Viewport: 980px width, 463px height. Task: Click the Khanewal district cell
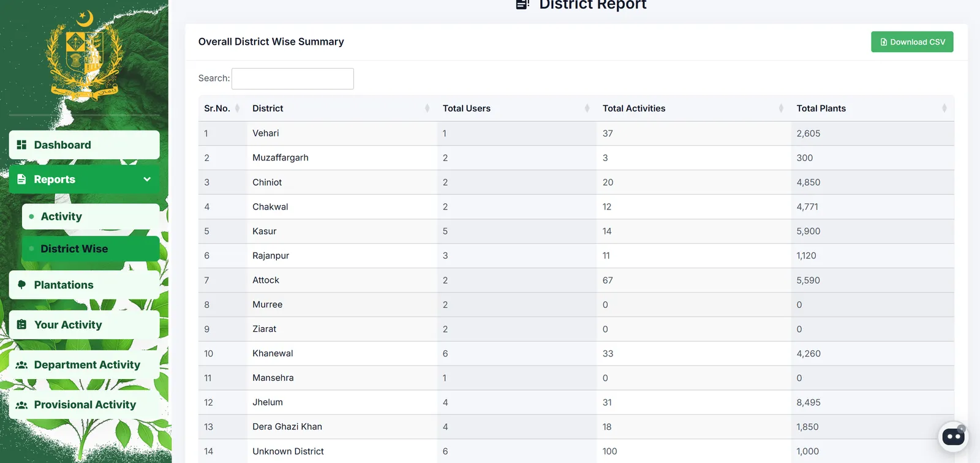click(342, 353)
